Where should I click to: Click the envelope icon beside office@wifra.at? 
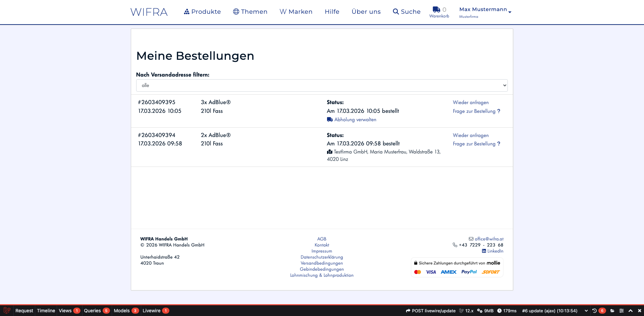(x=471, y=239)
